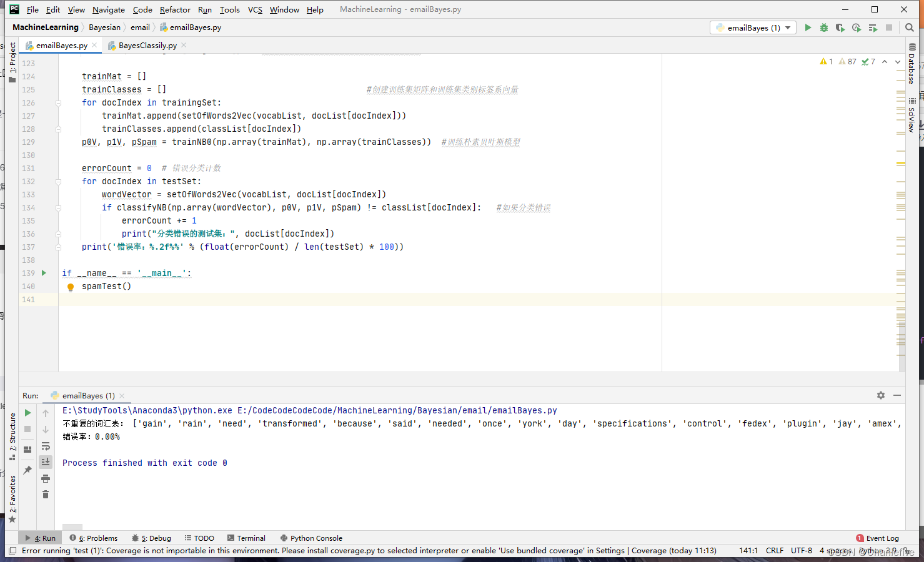This screenshot has height=562, width=924.
Task: Open the Problems tool window
Action: point(94,538)
